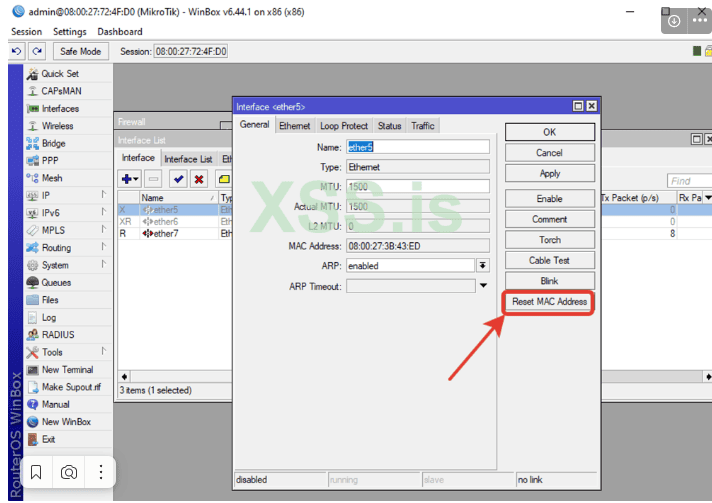This screenshot has width=712, height=503.
Task: Click the redo arrow in toolbar
Action: (37, 51)
